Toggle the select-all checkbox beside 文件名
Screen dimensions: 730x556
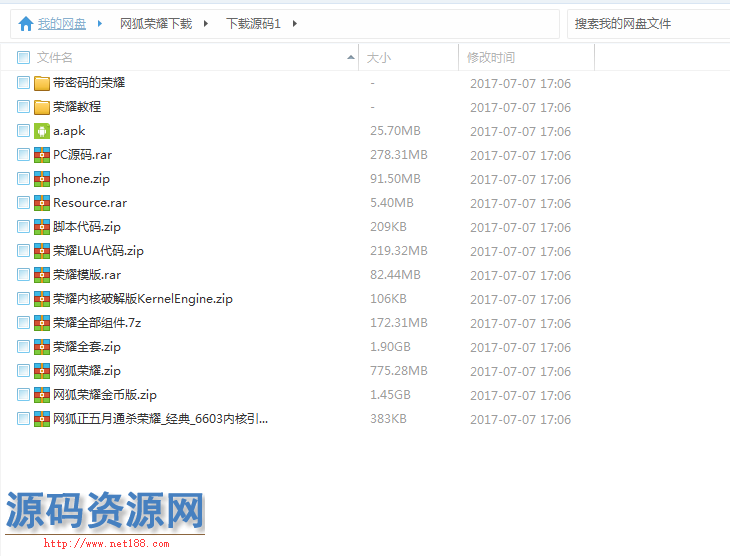click(x=23, y=58)
